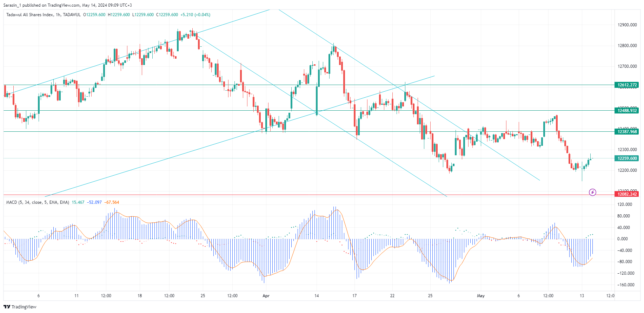The height and width of the screenshot is (313, 644).
Task: Click the 12700.000 price axis value
Action: [627, 66]
